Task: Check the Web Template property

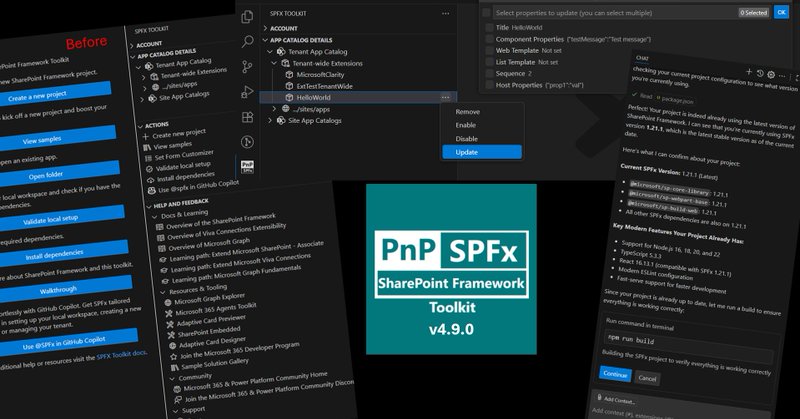Action: pos(490,51)
